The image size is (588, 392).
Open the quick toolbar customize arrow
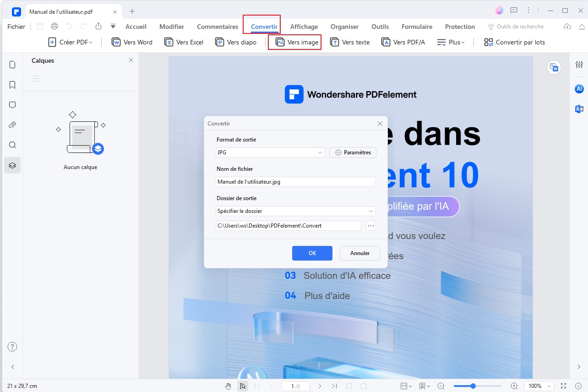113,27
